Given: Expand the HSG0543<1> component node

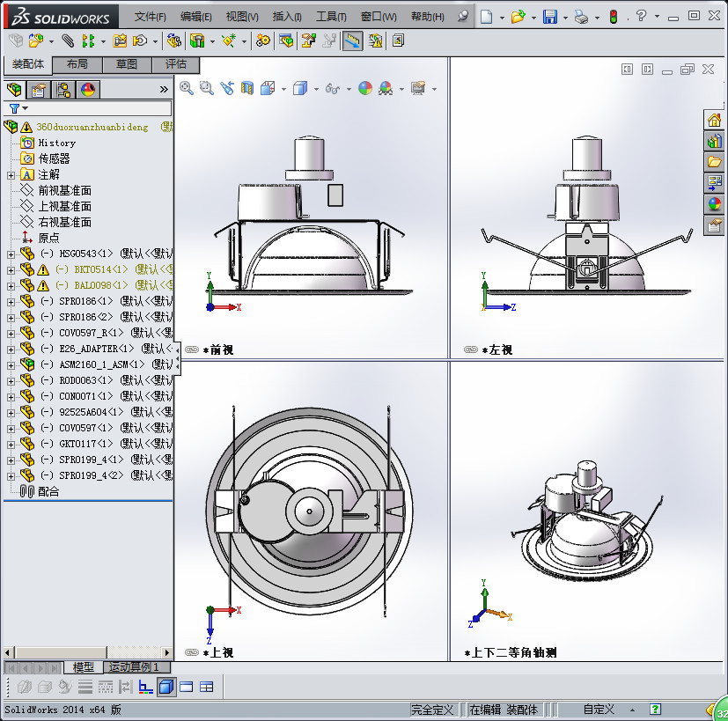Looking at the screenshot, I should click(11, 254).
